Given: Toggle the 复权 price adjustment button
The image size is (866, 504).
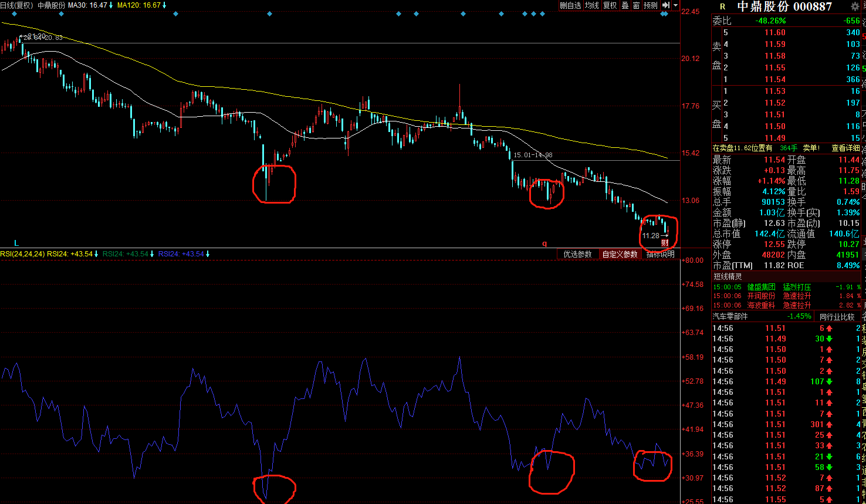Looking at the screenshot, I should [610, 5].
